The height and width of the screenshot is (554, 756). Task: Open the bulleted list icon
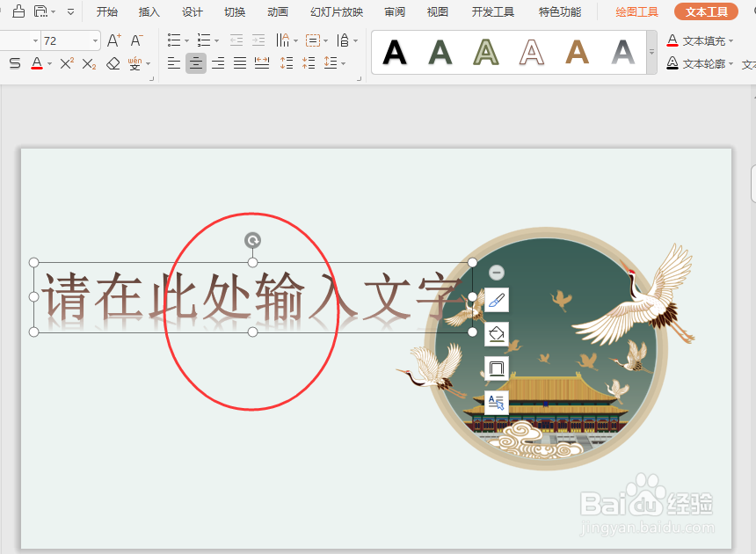(172, 40)
